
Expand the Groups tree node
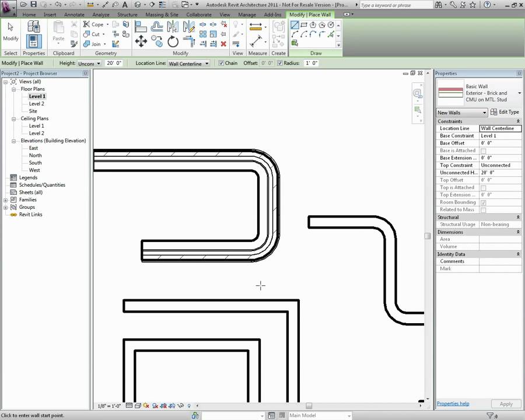tap(5, 207)
